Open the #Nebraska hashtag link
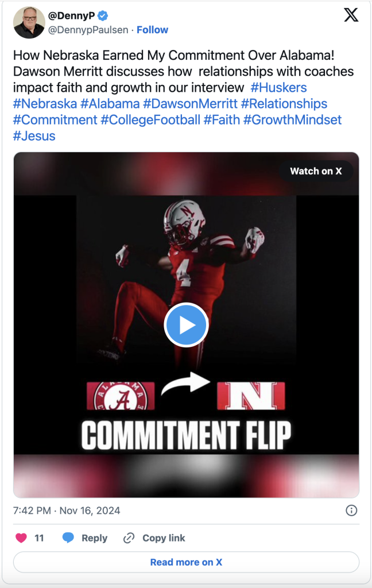 coord(45,104)
